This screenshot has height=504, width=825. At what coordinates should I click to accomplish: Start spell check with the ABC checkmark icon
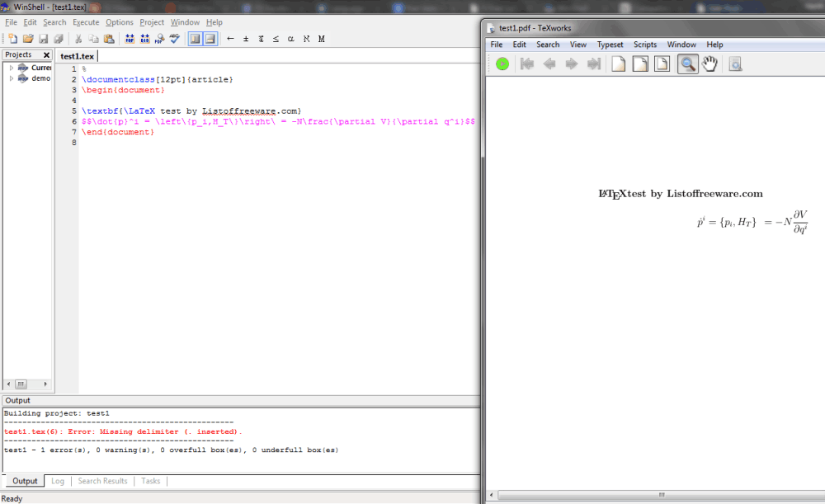click(x=175, y=39)
